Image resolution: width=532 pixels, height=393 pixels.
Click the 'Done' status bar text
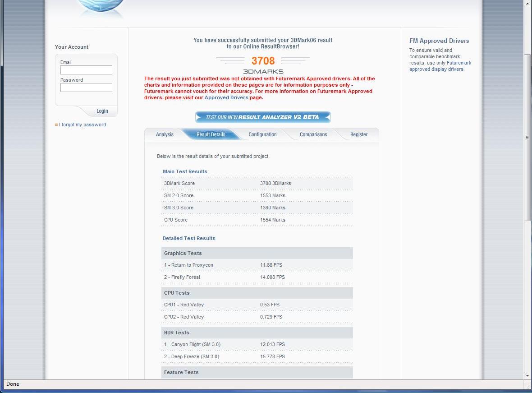click(13, 384)
